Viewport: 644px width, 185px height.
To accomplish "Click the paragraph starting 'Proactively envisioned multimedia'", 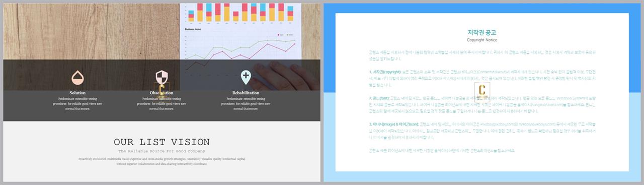I will coord(162,161).
